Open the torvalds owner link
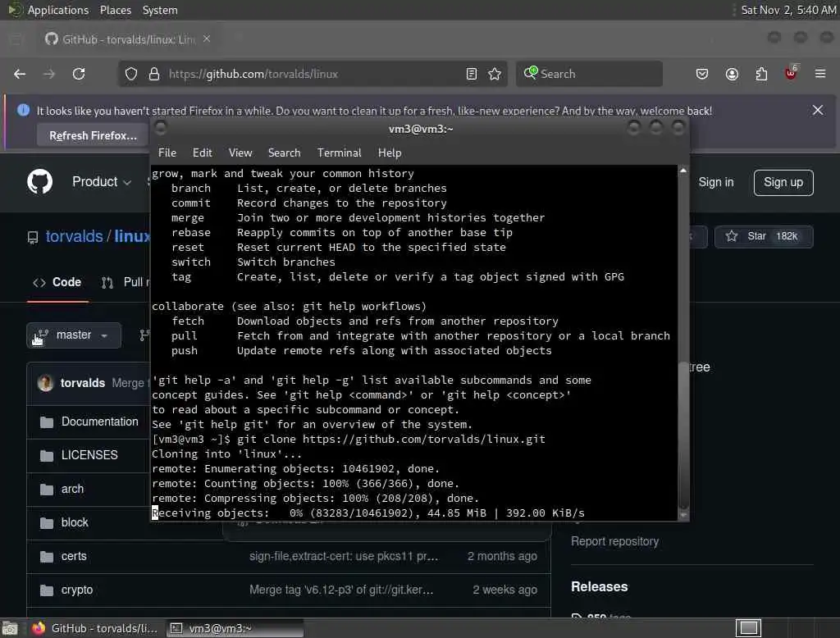 click(74, 236)
